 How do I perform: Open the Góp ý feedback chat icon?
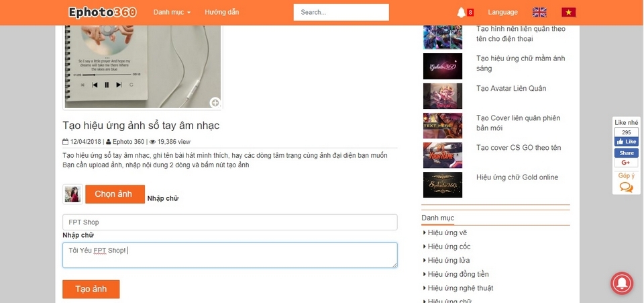pos(627,187)
